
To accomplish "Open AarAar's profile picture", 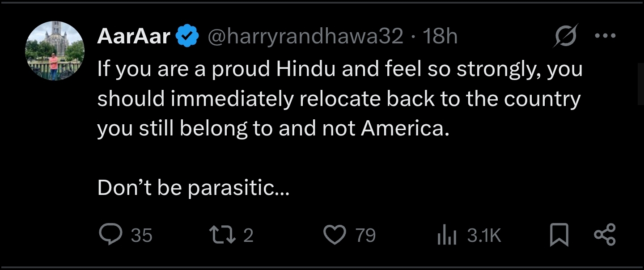I will pos(55,51).
